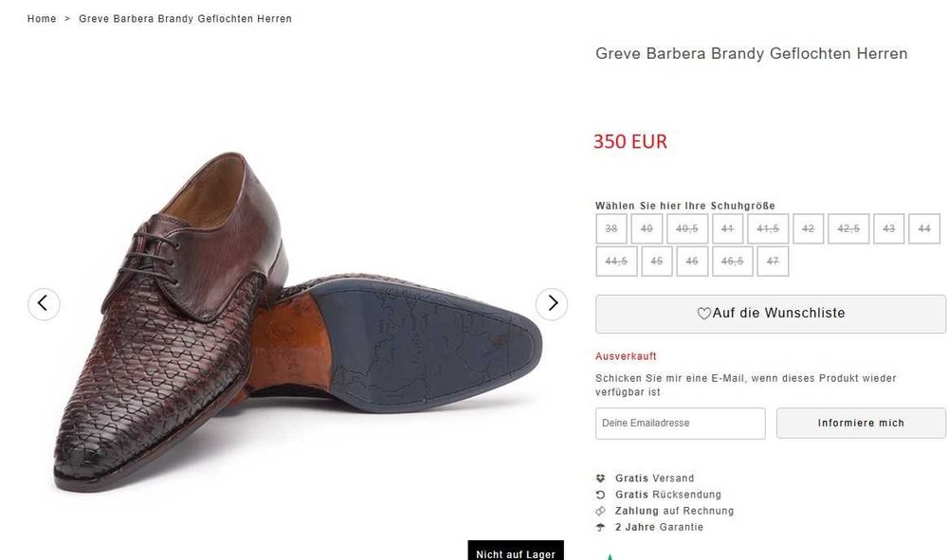
Task: Select shoe size 40.5
Action: (687, 229)
